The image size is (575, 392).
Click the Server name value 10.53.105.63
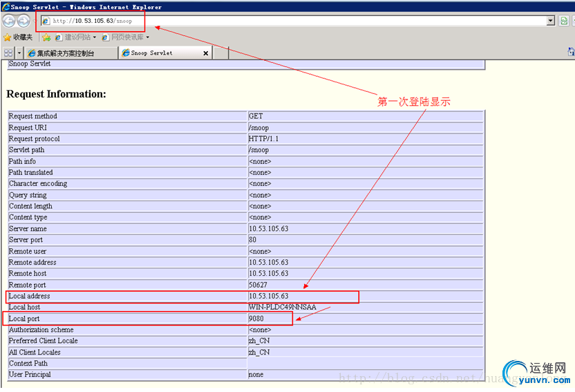(268, 228)
